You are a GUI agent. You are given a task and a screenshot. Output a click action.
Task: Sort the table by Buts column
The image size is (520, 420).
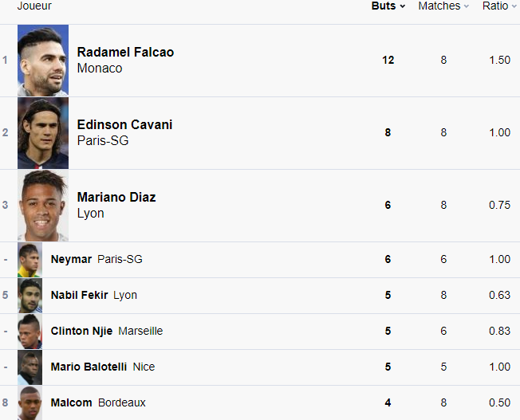[388, 6]
